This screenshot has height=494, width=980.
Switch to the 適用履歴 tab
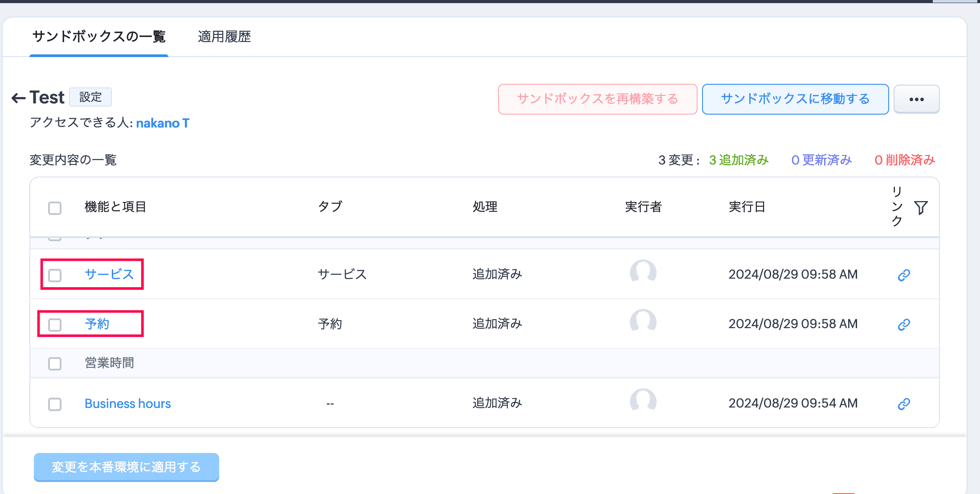pyautogui.click(x=224, y=37)
